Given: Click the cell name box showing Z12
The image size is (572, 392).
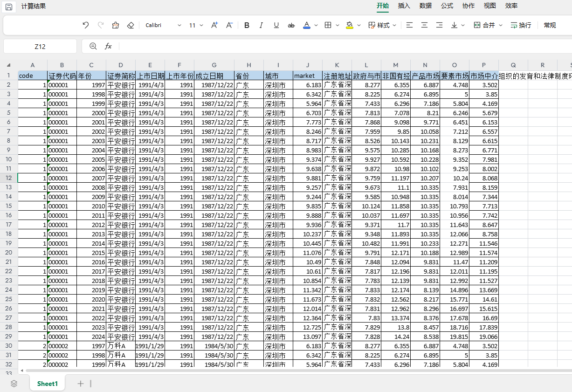Looking at the screenshot, I should tap(40, 47).
